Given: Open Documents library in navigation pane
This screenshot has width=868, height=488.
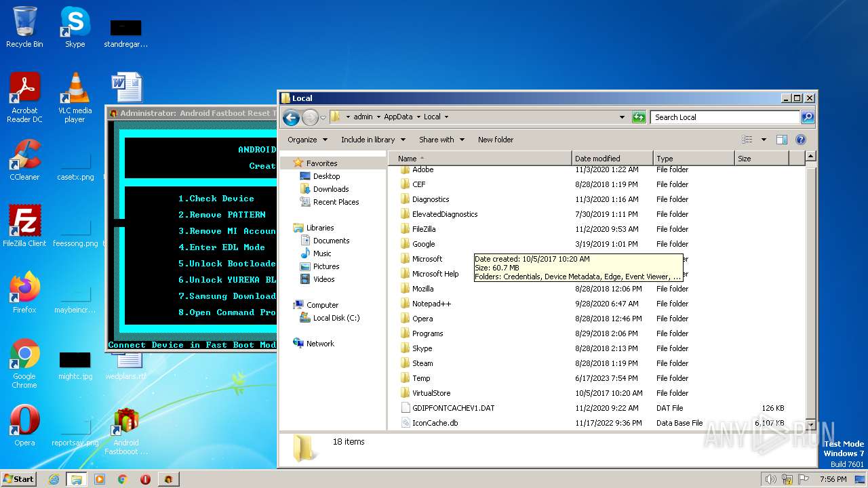Looking at the screenshot, I should pyautogui.click(x=331, y=241).
